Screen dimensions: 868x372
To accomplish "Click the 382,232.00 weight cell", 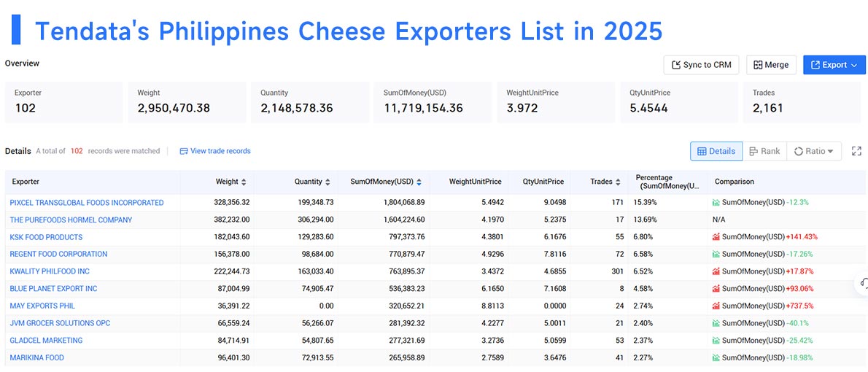I will [x=231, y=220].
